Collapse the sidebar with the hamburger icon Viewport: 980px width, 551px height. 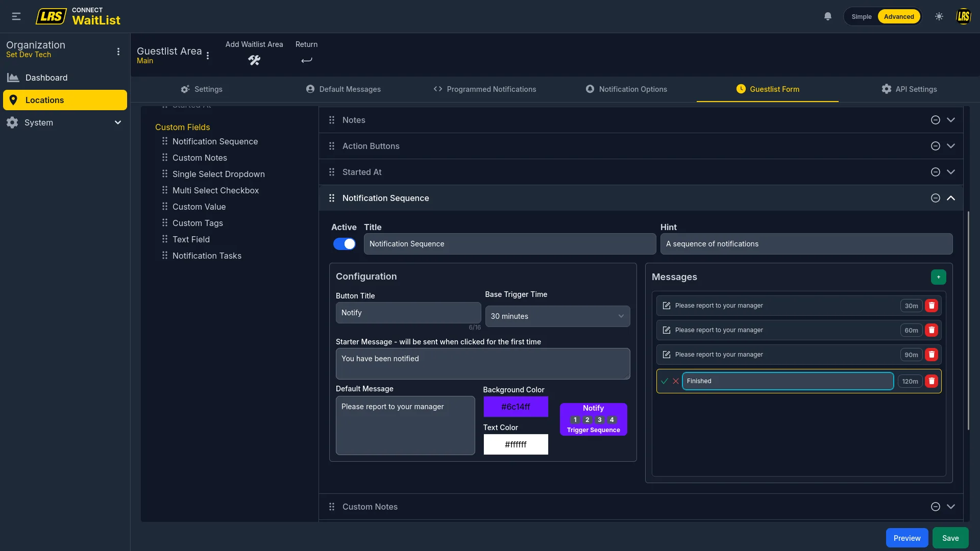click(16, 16)
